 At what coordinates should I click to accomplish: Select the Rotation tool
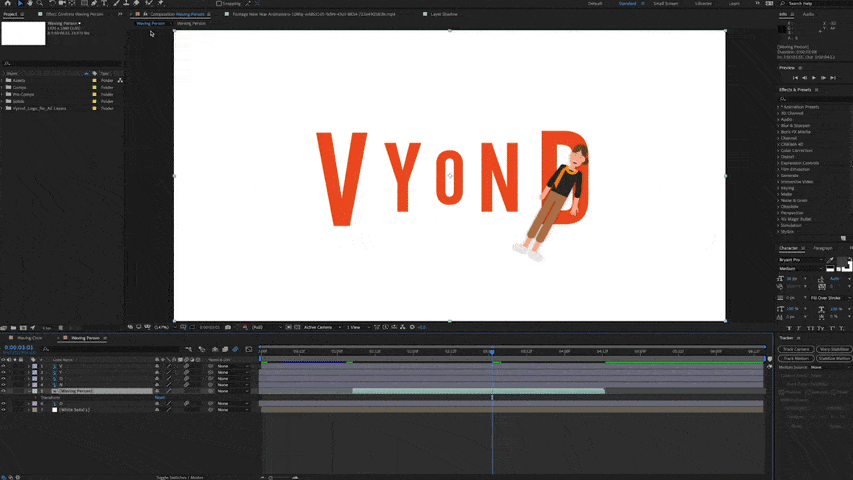(x=53, y=3)
